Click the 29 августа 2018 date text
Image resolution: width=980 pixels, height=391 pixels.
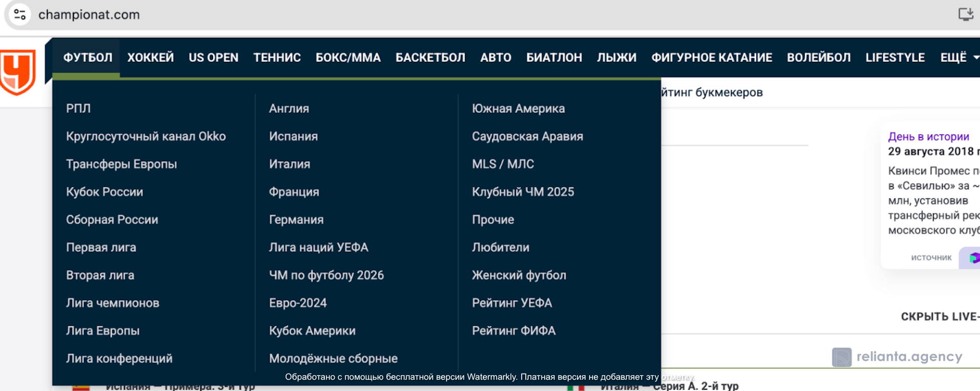[934, 151]
